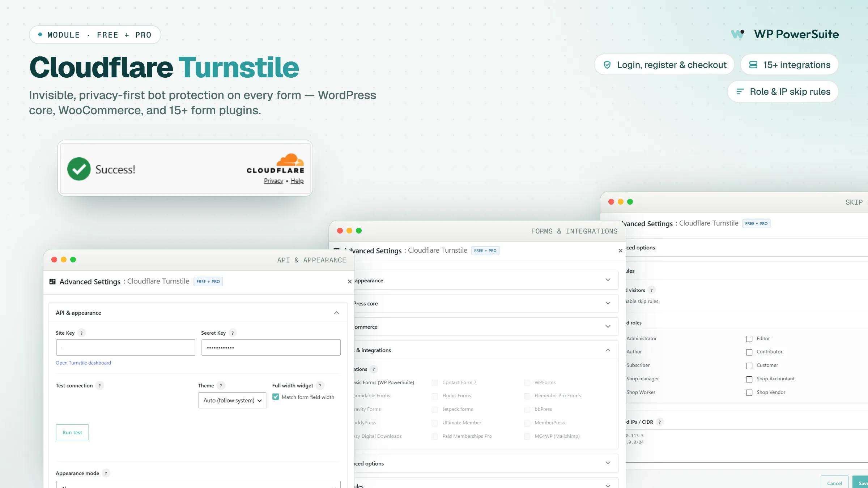Click the Administrator role label
This screenshot has height=488, width=868.
(x=642, y=339)
